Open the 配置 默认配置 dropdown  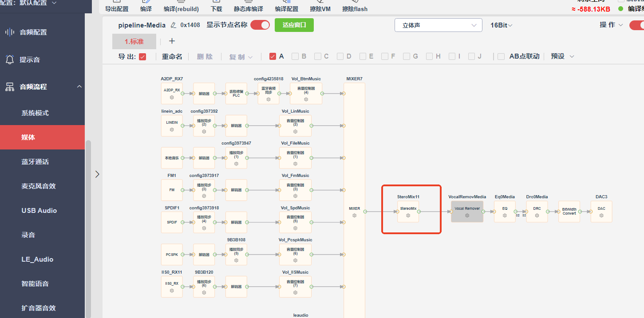pos(29,3)
